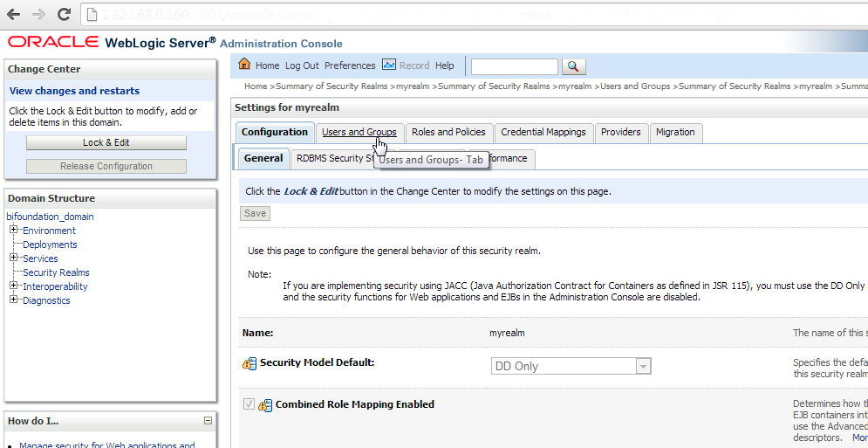Open Manage security for Web applications help link

[106, 445]
